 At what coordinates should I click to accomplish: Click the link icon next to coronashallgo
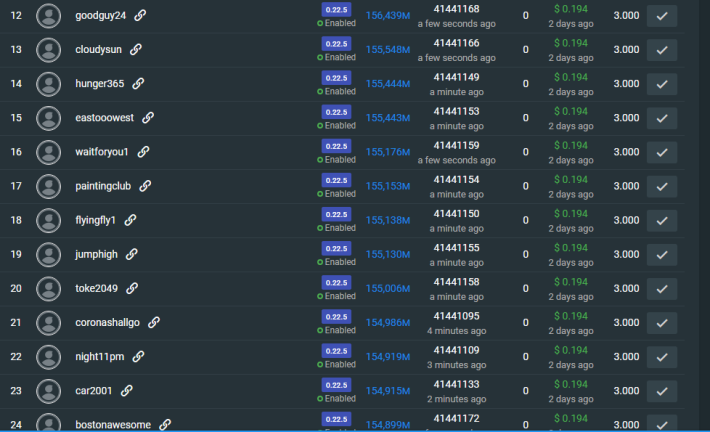(x=154, y=322)
